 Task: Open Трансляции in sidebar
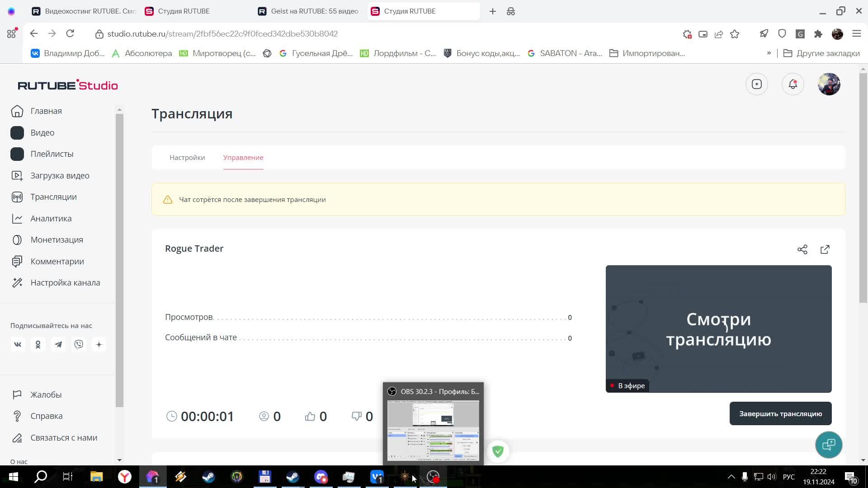tap(44, 197)
